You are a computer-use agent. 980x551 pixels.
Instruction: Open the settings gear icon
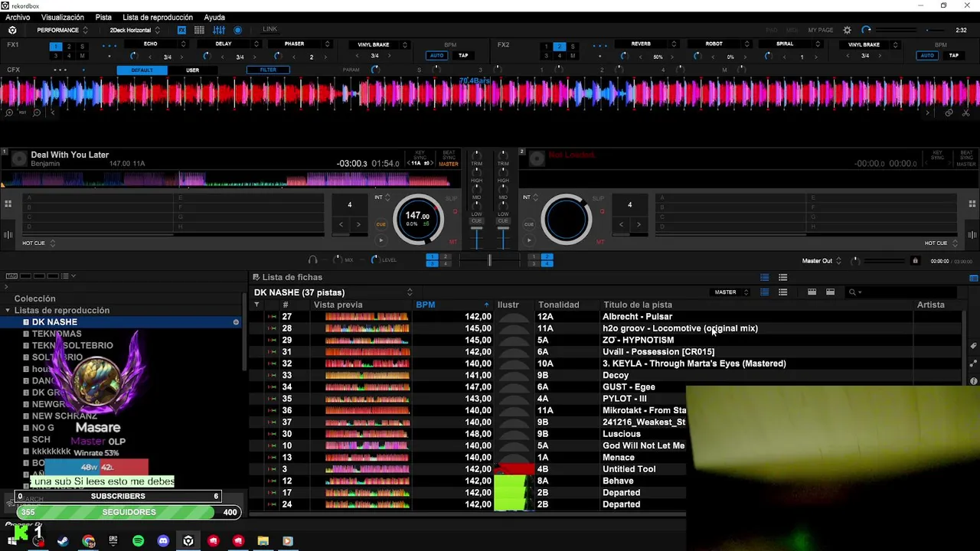[847, 30]
